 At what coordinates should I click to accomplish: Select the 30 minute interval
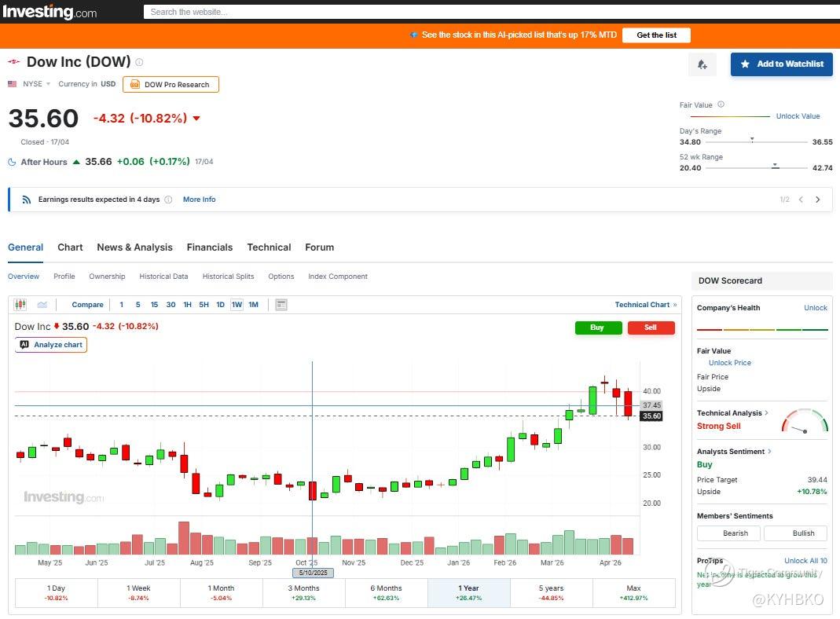(171, 305)
